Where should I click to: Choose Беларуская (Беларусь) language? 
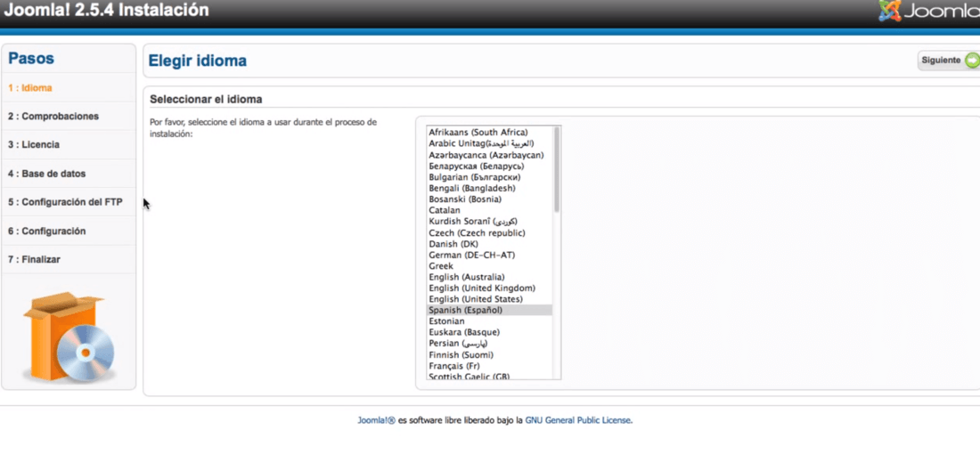click(x=489, y=166)
